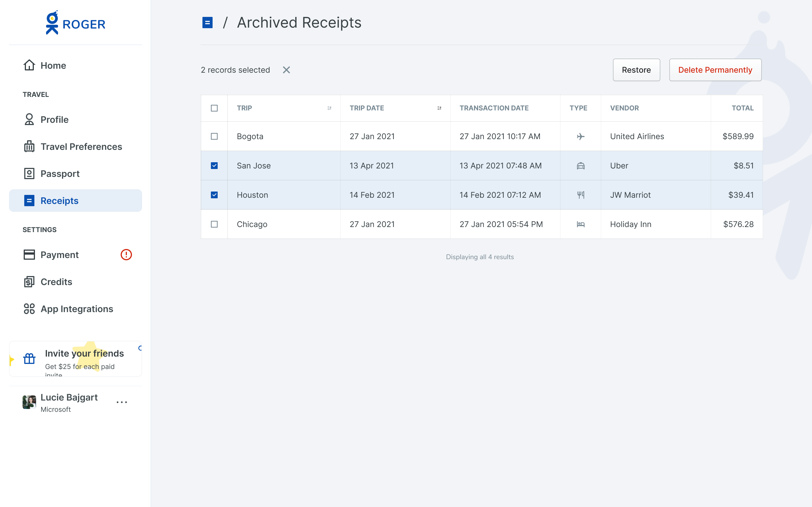Sort by the Trip column sort icon
The width and height of the screenshot is (812, 507).
329,108
